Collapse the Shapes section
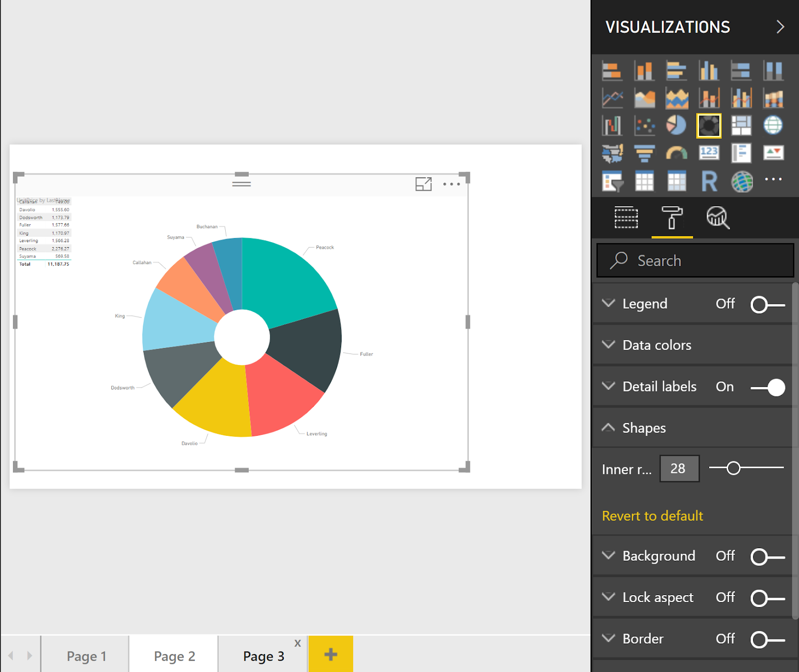The width and height of the screenshot is (799, 672). (x=608, y=428)
